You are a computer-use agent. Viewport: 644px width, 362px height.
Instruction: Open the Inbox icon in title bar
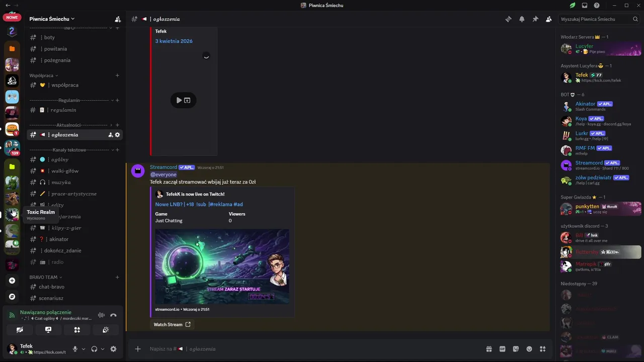(585, 6)
